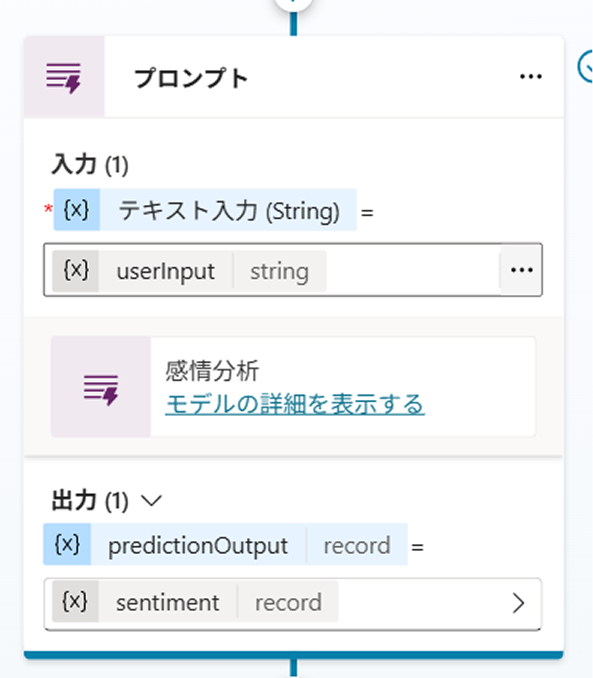This screenshot has height=678, width=593.
Task: Select the テキスト入力 (String) input label
Action: click(228, 211)
